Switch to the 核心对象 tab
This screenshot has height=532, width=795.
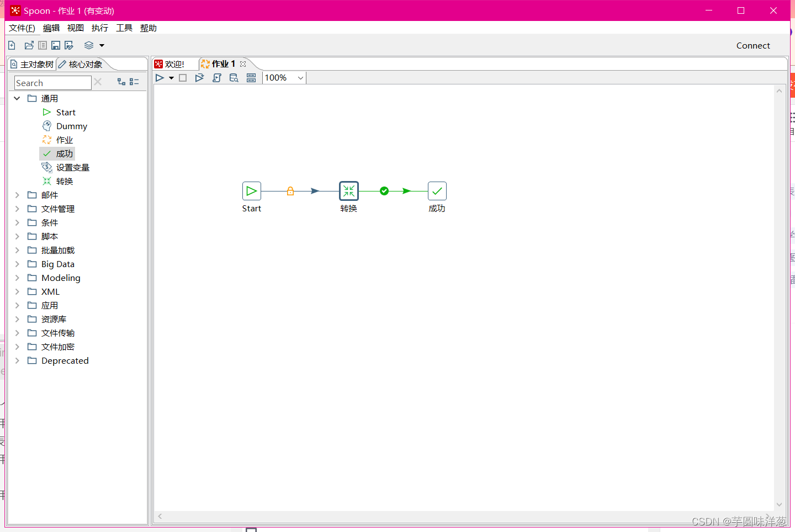coord(81,65)
